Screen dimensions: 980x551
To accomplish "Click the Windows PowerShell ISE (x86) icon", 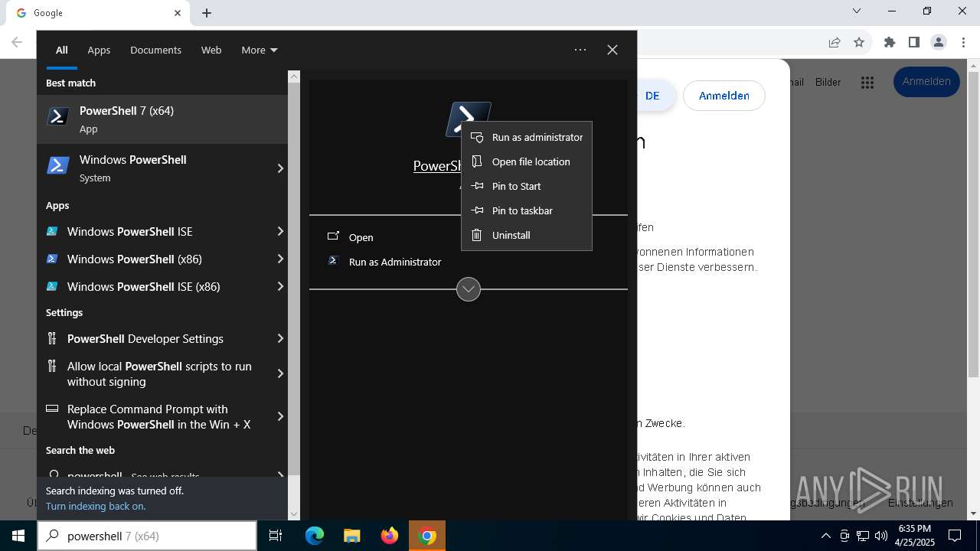I will (x=52, y=286).
